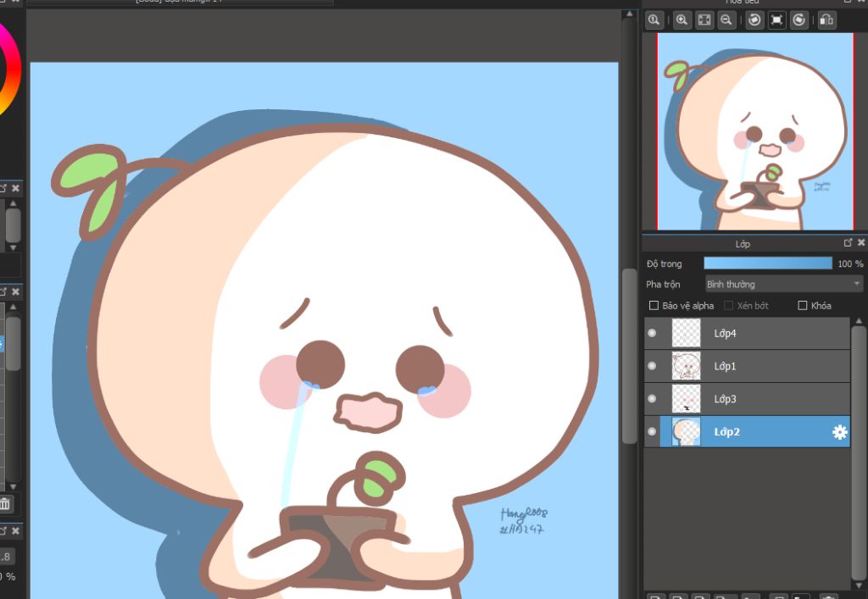Image resolution: width=868 pixels, height=599 pixels.
Task: Fit canvas to window in navigator toolbar
Action: (704, 20)
